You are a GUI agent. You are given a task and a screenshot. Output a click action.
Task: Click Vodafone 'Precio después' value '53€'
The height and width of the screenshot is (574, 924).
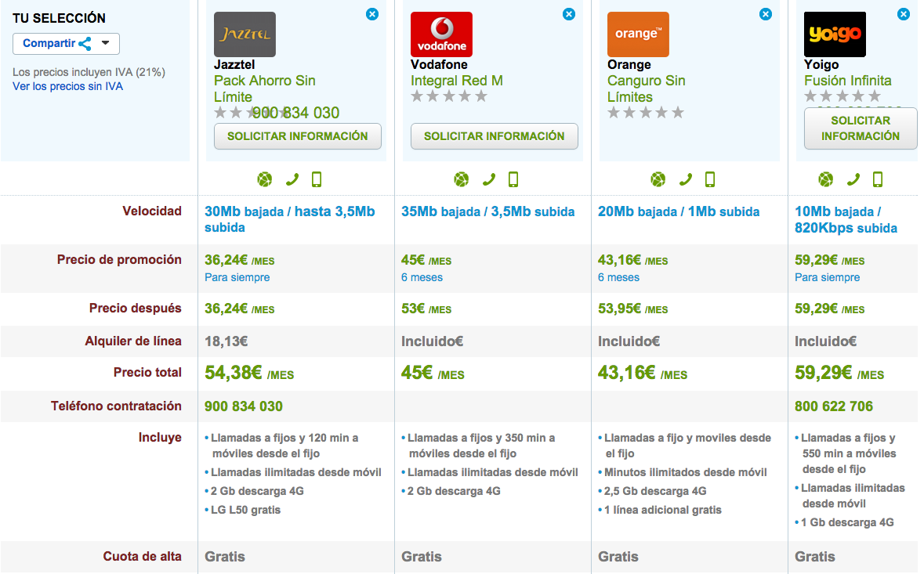(413, 309)
